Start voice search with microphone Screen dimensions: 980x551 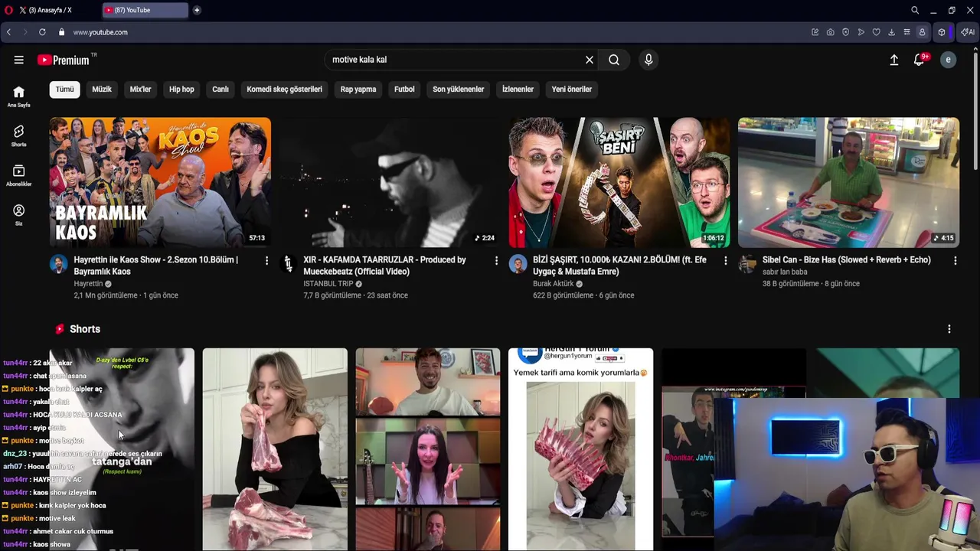[648, 60]
